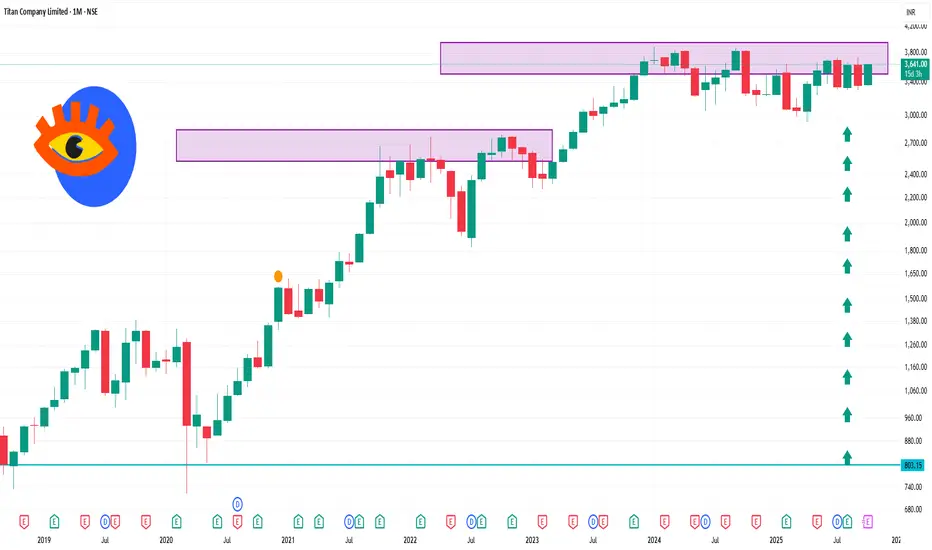Select the upper purple resistance zone rectangle
Screen dimensions: 932x550
[x=664, y=58]
